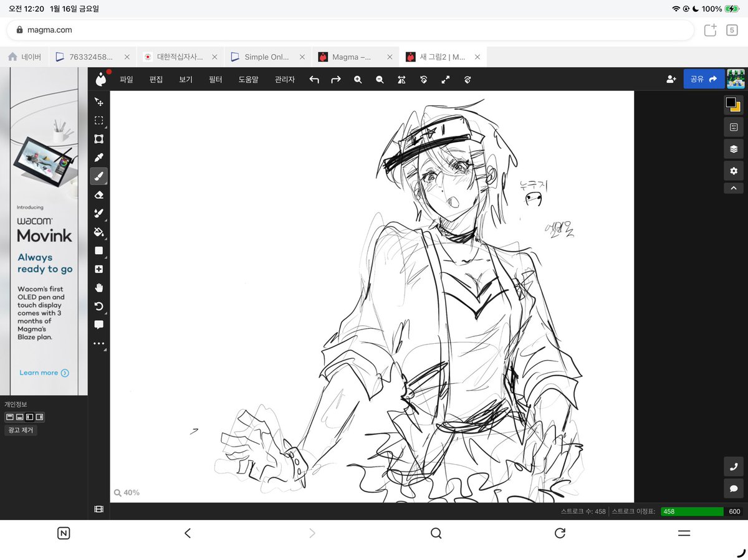Open the 필터 menu
This screenshot has width=748, height=560.
(216, 80)
